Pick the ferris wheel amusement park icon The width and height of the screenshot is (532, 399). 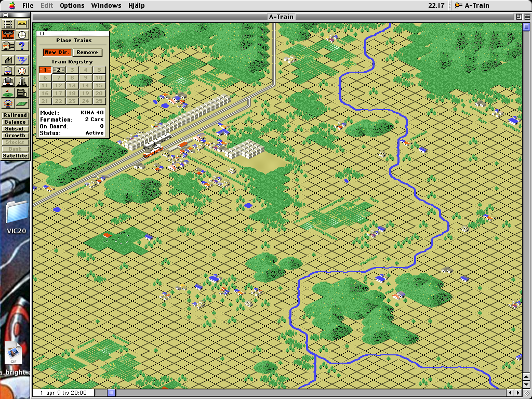point(8,104)
